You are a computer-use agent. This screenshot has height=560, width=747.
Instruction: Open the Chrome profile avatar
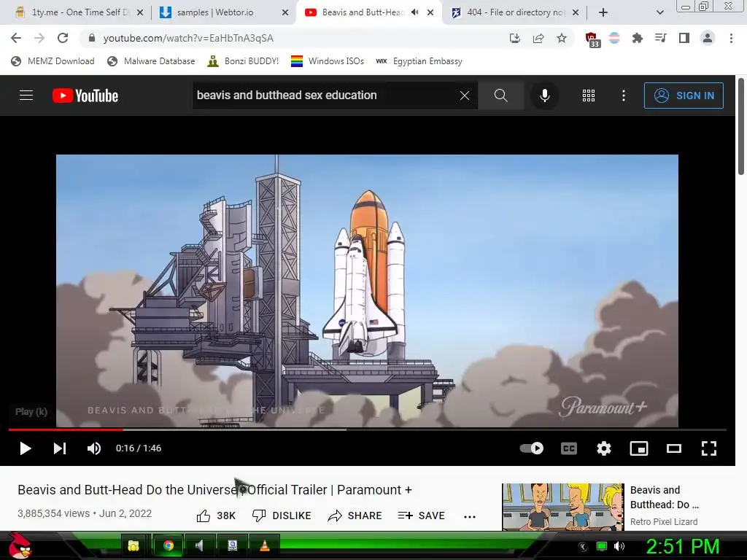click(x=708, y=38)
